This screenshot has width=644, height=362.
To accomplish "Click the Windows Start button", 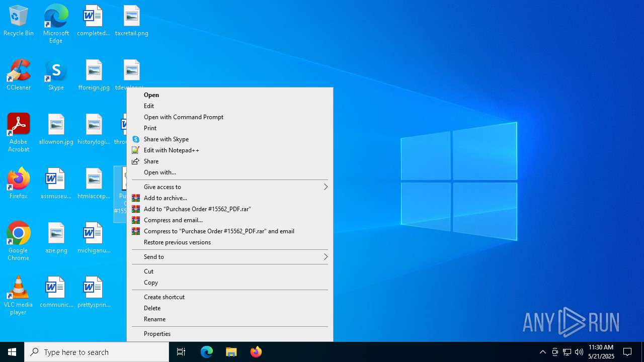I will coord(12,352).
